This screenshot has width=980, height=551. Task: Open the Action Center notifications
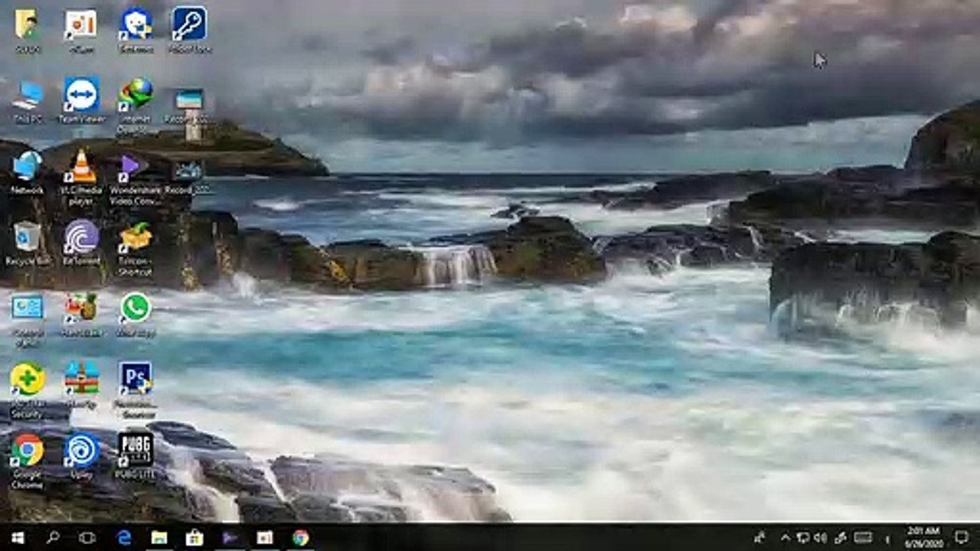[x=962, y=537]
